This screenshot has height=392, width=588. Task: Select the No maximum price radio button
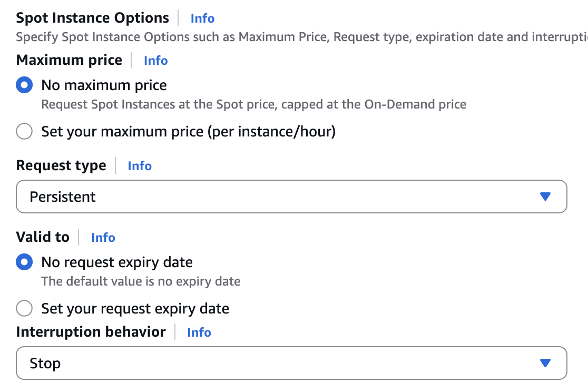24,85
